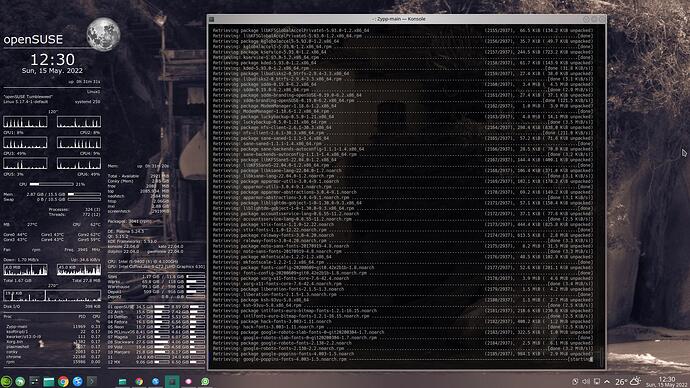Launch the pinned blue globe browser
This screenshot has height=388, width=690.
pos(78,381)
